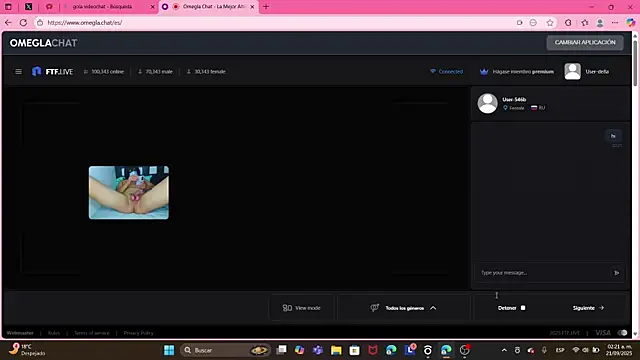
Task: Open Microsoft Teams from taskbar
Action: click(x=318, y=350)
